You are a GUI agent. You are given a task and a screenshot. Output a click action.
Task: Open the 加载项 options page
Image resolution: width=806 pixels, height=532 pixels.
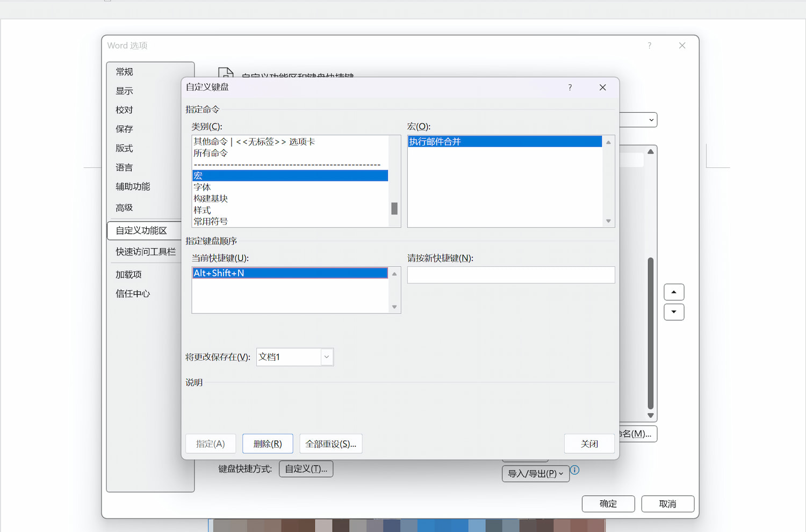click(x=128, y=274)
